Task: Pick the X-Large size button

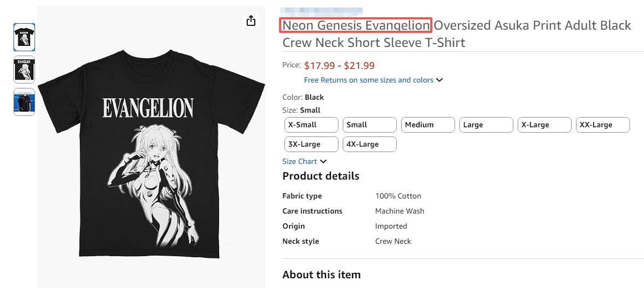Action: [x=545, y=125]
